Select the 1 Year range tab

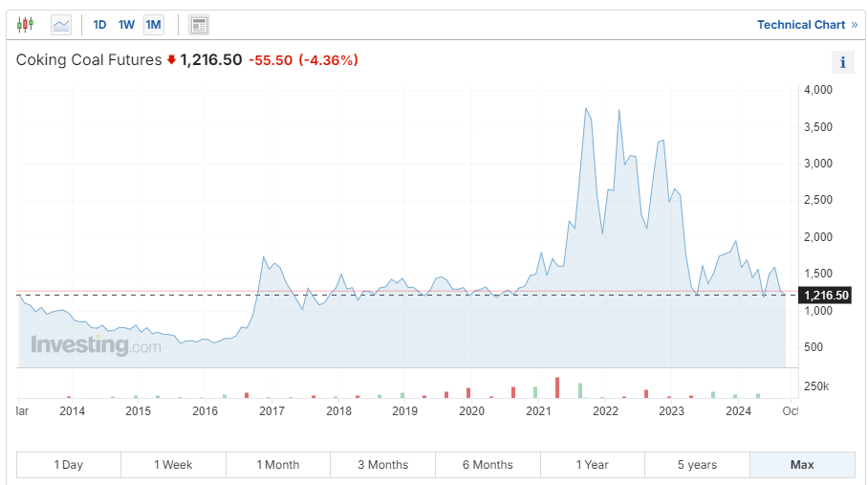point(593,465)
